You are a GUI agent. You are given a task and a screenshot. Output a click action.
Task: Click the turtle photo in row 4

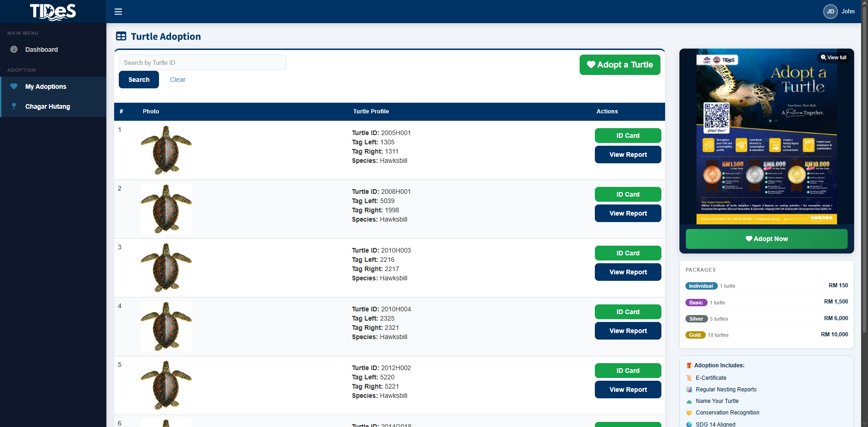[x=166, y=327]
